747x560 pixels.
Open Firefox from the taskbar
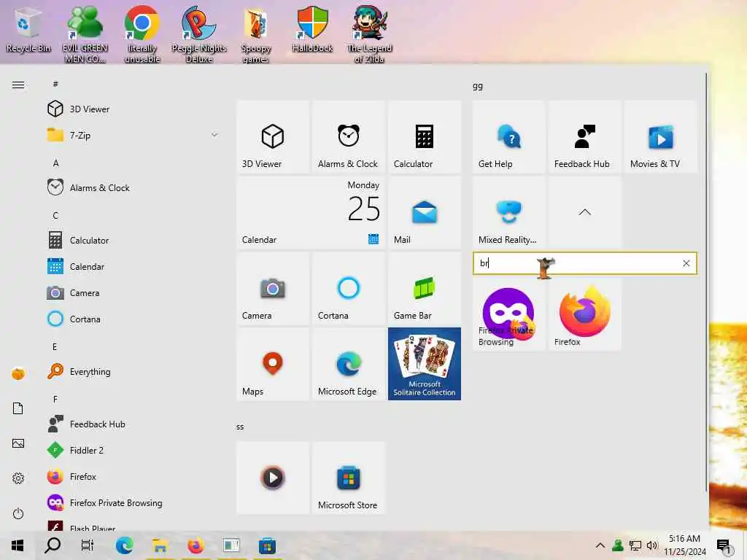pyautogui.click(x=196, y=545)
